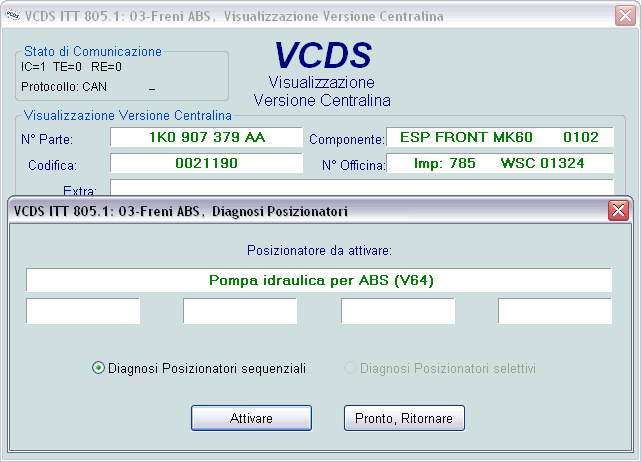
Task: Click the Codifica field 0021190
Action: tap(206, 163)
